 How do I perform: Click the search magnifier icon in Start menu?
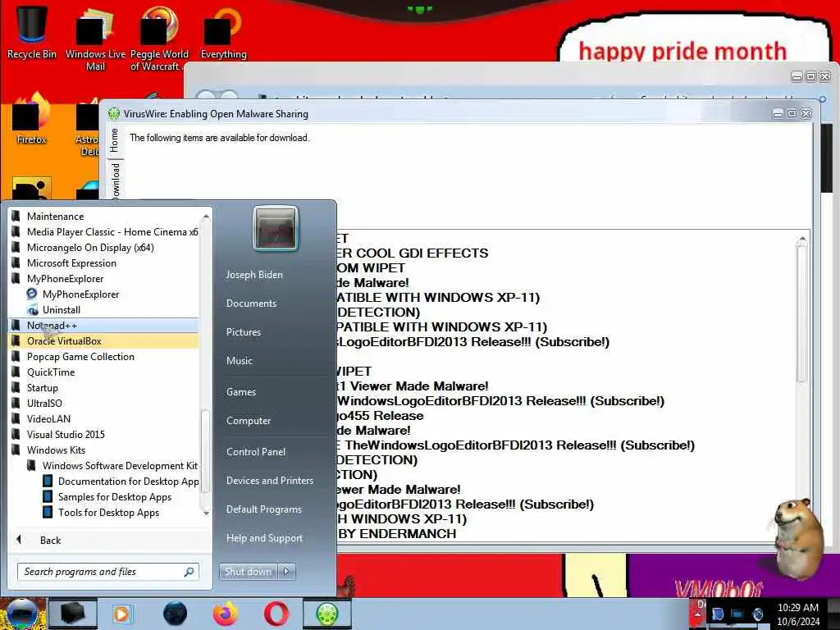(189, 572)
